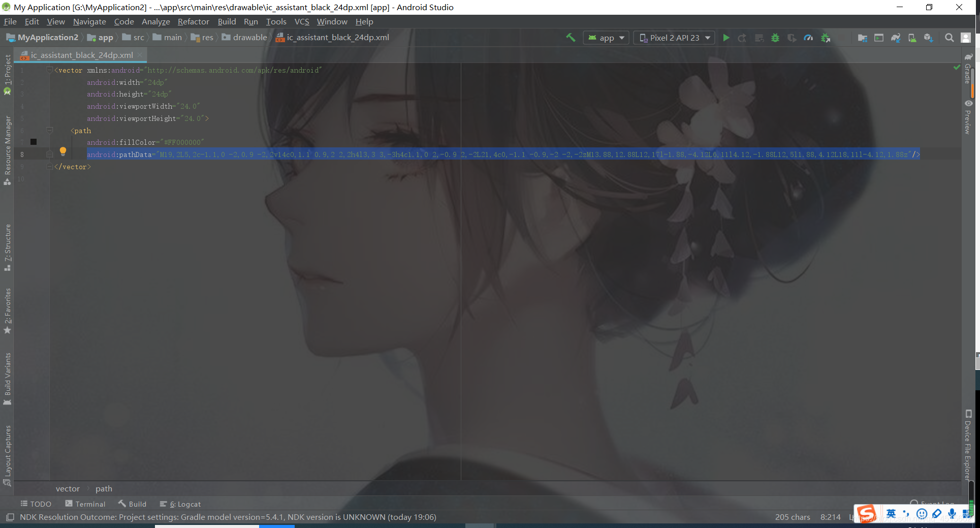980x528 pixels.
Task: Open the Terminal tool window button
Action: [x=85, y=504]
